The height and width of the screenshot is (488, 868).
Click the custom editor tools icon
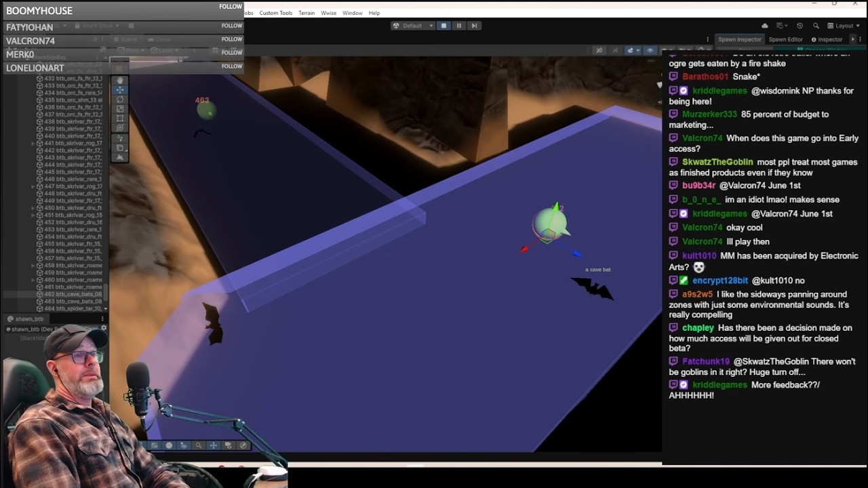click(x=120, y=138)
